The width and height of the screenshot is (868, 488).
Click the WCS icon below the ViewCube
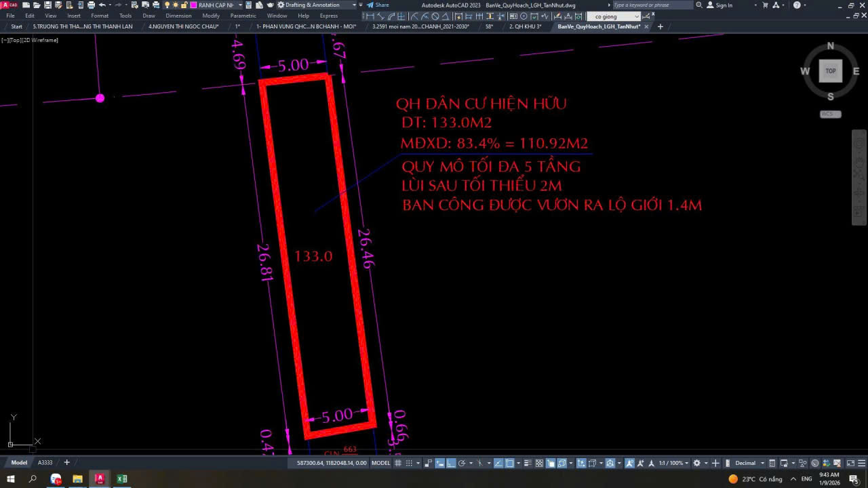pos(830,114)
